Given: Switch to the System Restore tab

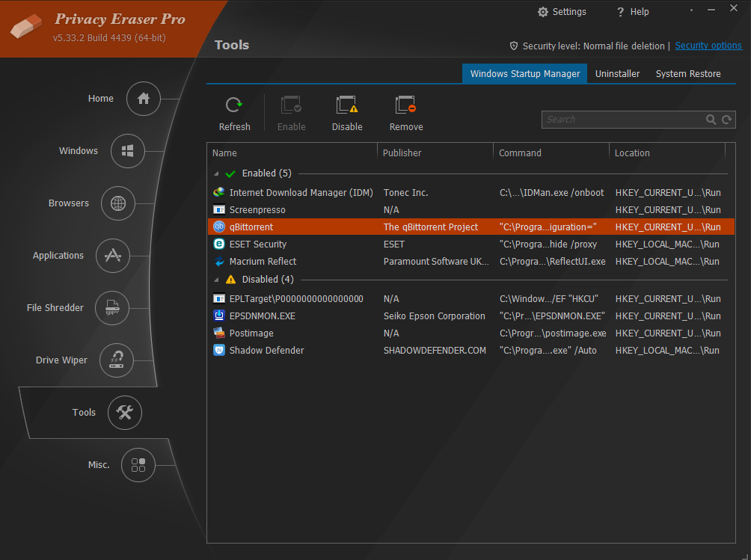Looking at the screenshot, I should [x=687, y=74].
